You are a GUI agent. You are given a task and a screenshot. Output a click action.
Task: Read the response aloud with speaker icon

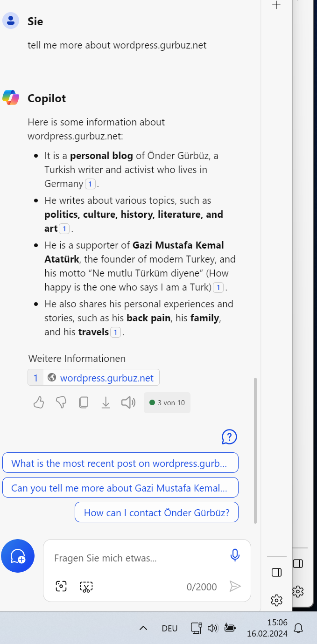[x=128, y=402]
